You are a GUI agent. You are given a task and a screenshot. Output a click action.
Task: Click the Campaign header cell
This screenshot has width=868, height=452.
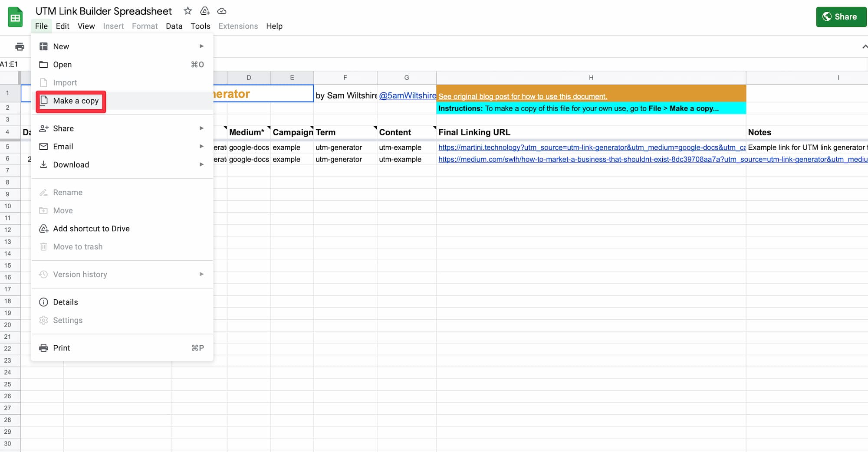pos(292,132)
